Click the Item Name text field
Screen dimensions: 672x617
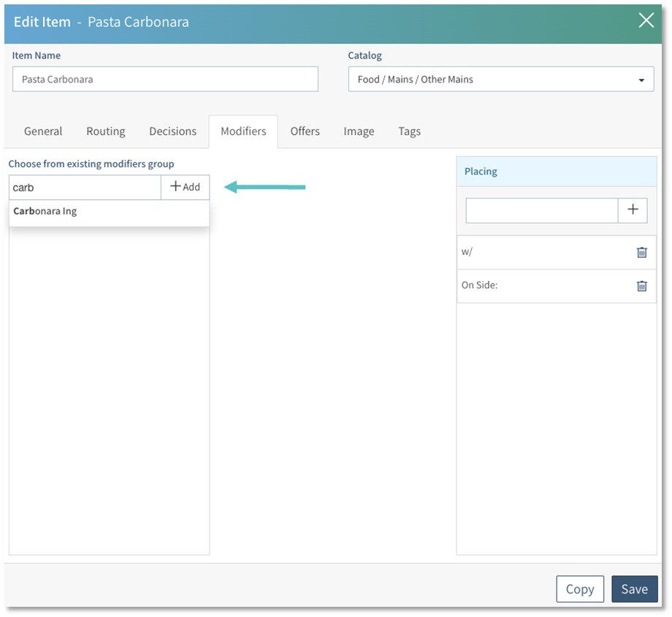pyautogui.click(x=165, y=80)
